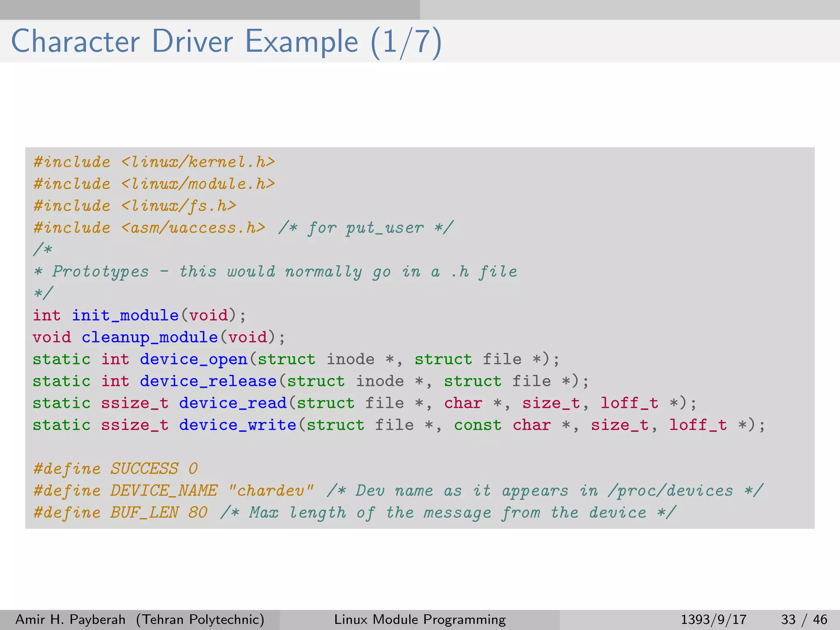
Task: Click the "device_write" function prototype
Action: click(x=399, y=425)
